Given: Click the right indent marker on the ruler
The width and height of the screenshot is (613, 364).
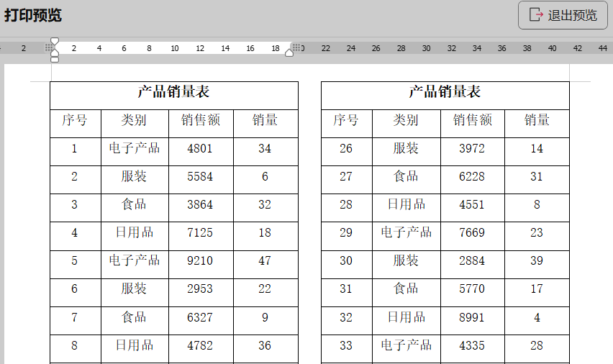Looking at the screenshot, I should click(289, 52).
